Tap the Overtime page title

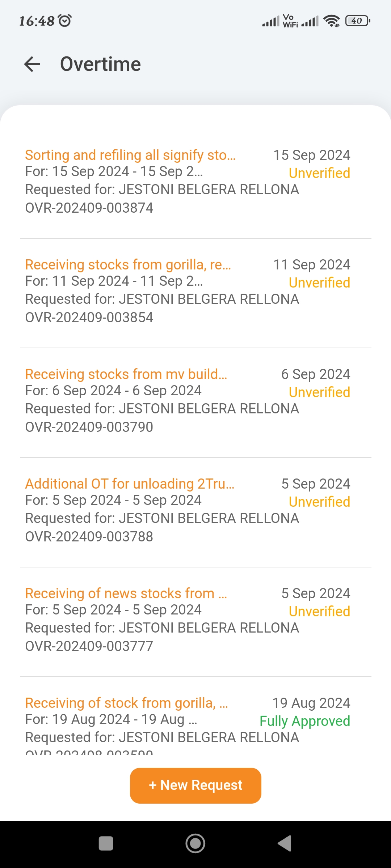[x=100, y=64]
